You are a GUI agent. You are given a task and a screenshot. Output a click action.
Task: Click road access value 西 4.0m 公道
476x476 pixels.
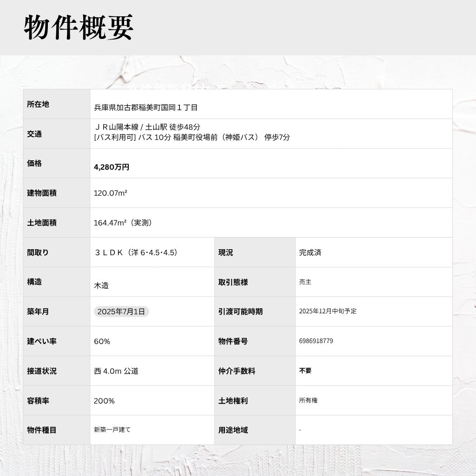pos(116,371)
